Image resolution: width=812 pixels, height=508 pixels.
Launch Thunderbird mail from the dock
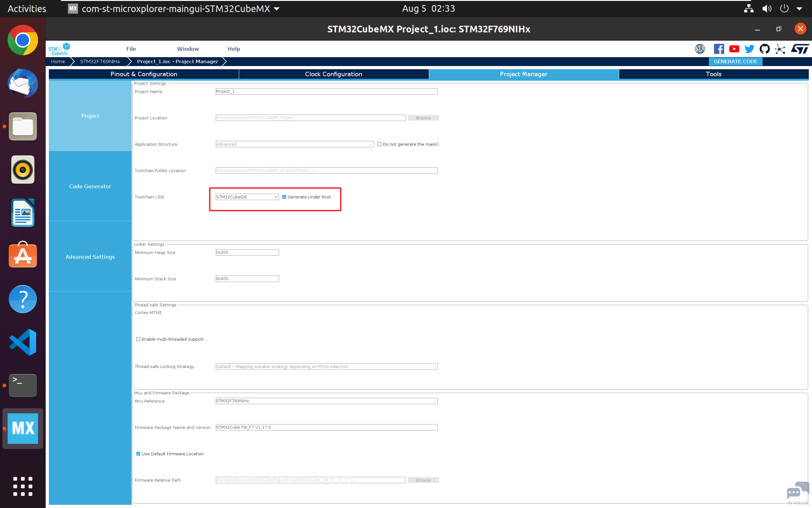tap(23, 83)
